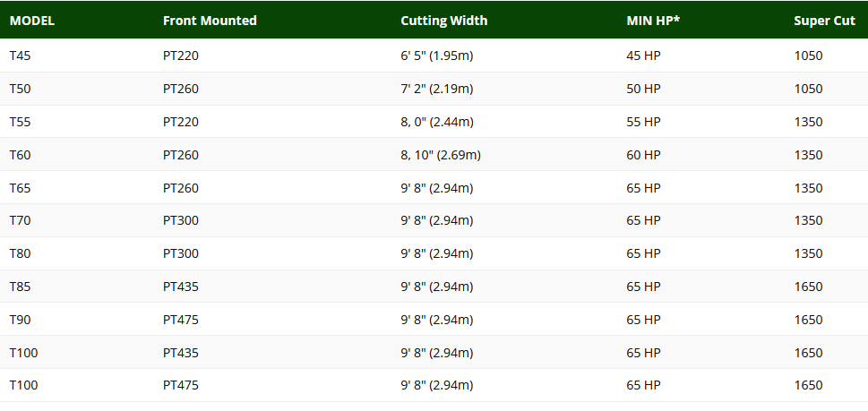Click the Front Mounted column header

[210, 21]
